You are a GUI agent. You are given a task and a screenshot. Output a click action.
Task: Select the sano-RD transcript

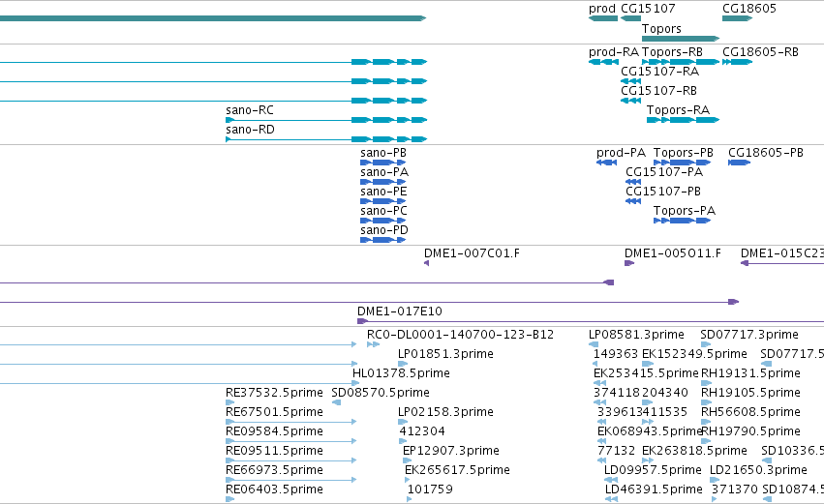click(x=326, y=139)
